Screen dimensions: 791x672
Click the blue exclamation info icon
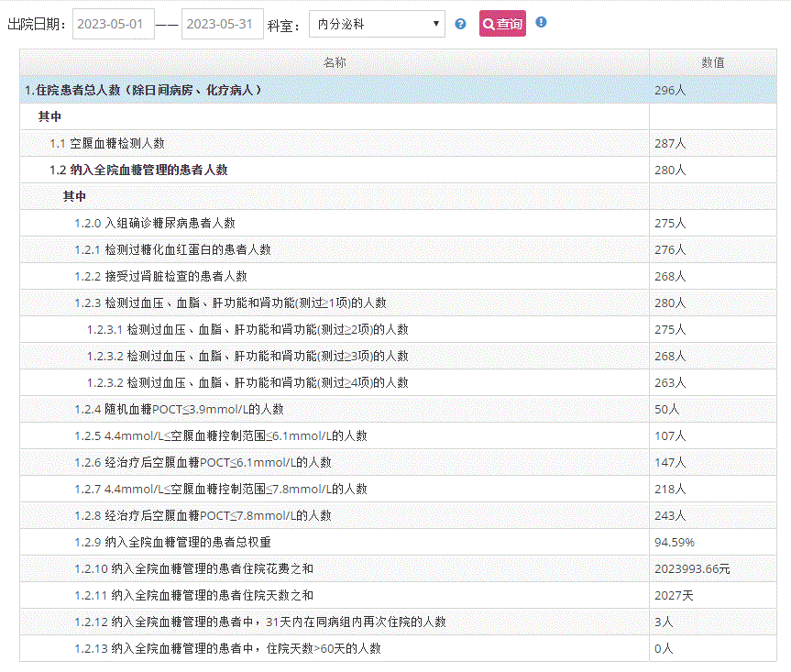(x=541, y=22)
